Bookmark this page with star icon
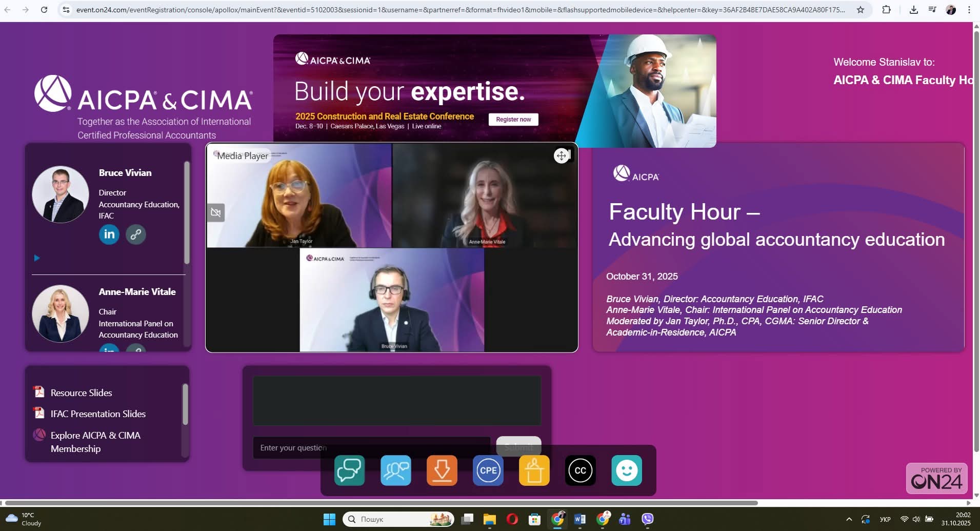Viewport: 980px width, 531px height. coord(861,10)
